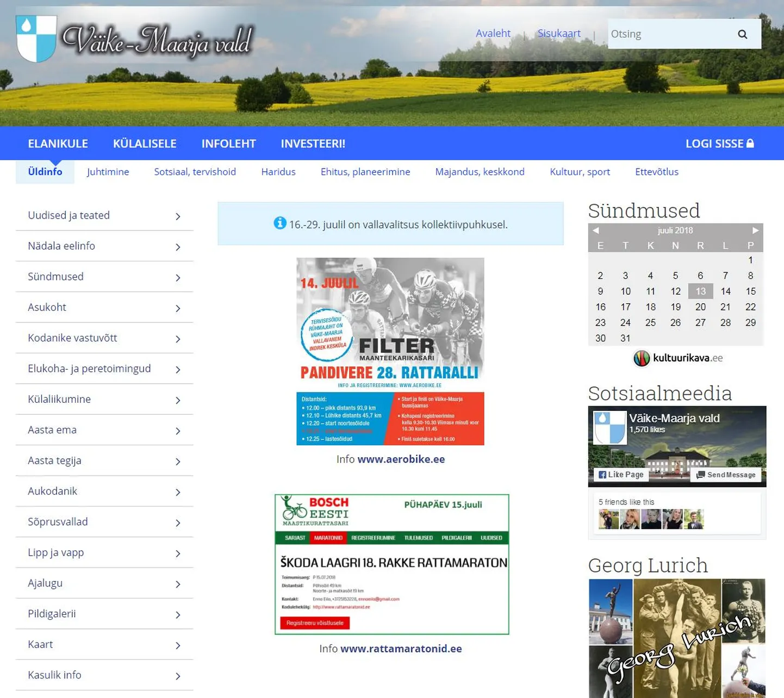Select the Juhtimine tab
This screenshot has height=698, width=784.
(x=108, y=172)
